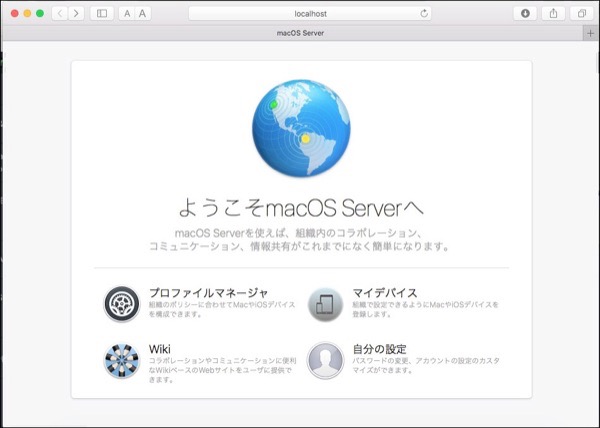This screenshot has height=428, width=600.
Task: Open a new tab with plus button
Action: point(590,33)
